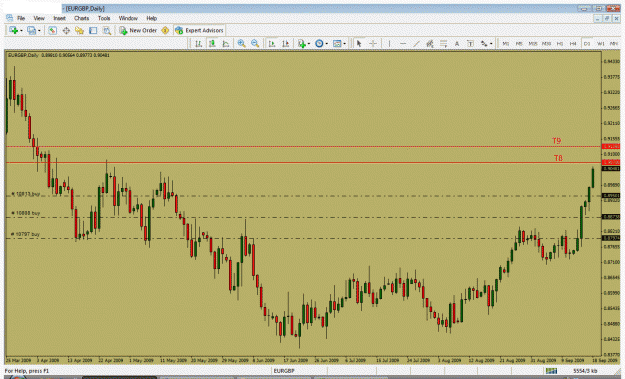Select the W1 weekly timeframe
The height and width of the screenshot is (379, 625).
click(x=601, y=43)
